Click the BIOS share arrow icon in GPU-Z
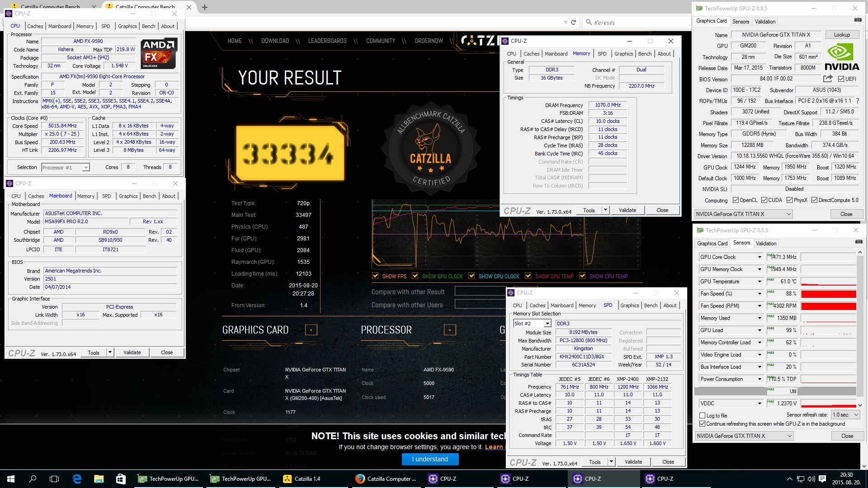 pos(828,79)
